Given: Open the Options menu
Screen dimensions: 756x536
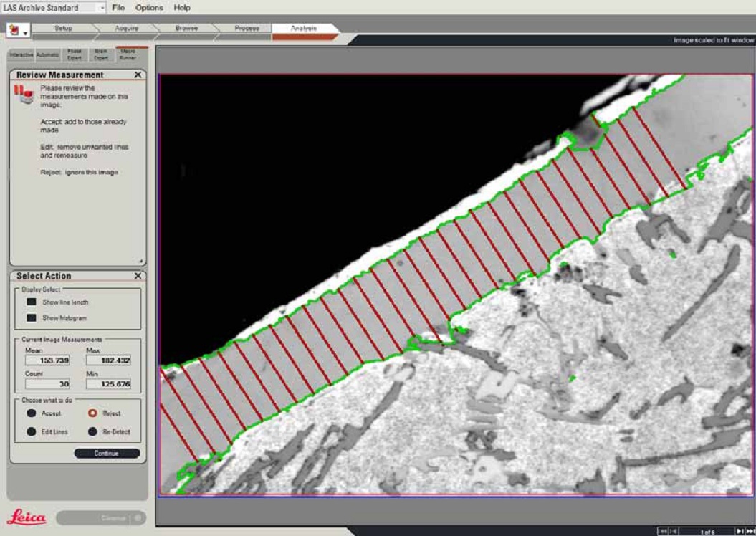Looking at the screenshot, I should (x=149, y=8).
